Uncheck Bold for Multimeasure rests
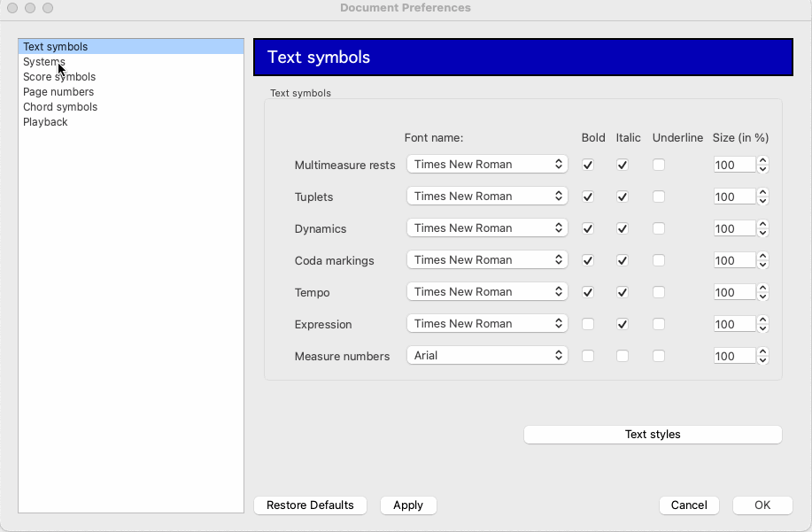Screen dimensions: 812x532 [588, 165]
